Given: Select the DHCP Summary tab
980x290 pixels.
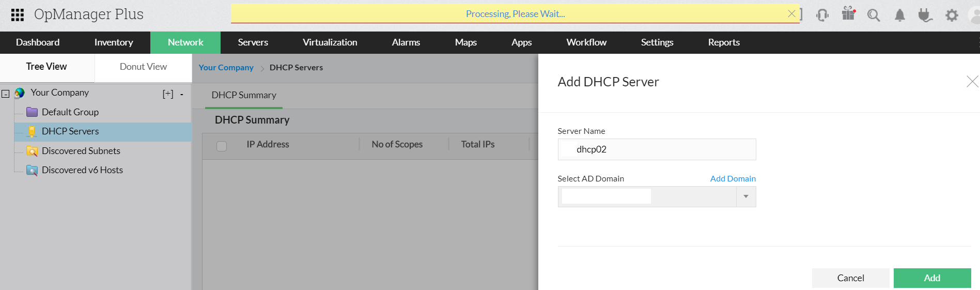Looking at the screenshot, I should click(x=244, y=95).
